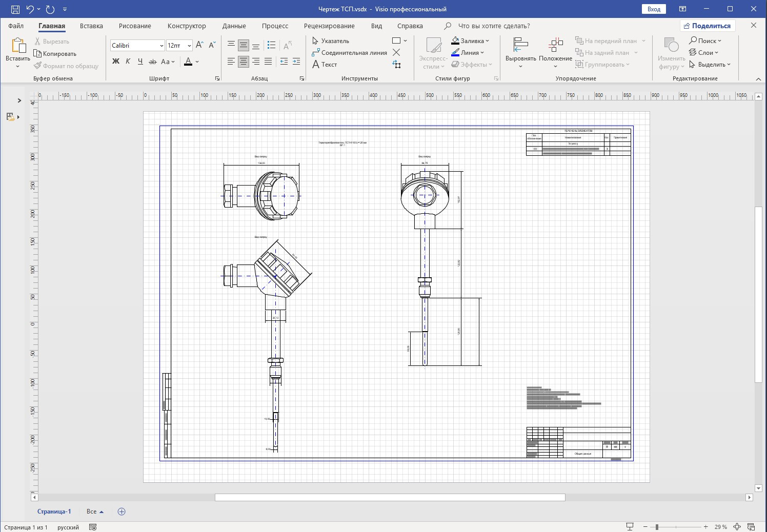
Task: Toggle bold formatting (Ж)
Action: pos(115,62)
